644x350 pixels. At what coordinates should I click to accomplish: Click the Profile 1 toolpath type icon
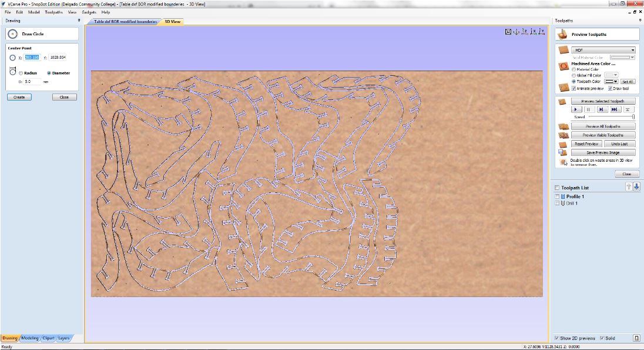click(x=563, y=196)
